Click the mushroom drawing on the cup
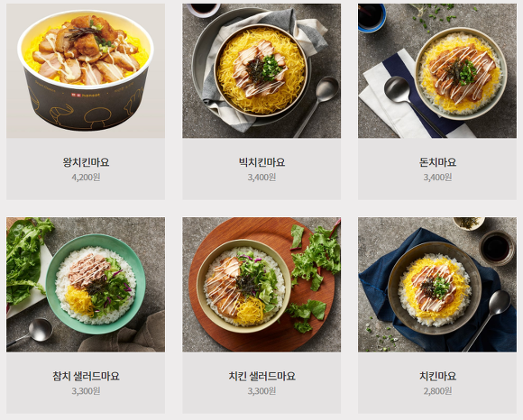This screenshot has height=420, width=523. click(x=97, y=115)
